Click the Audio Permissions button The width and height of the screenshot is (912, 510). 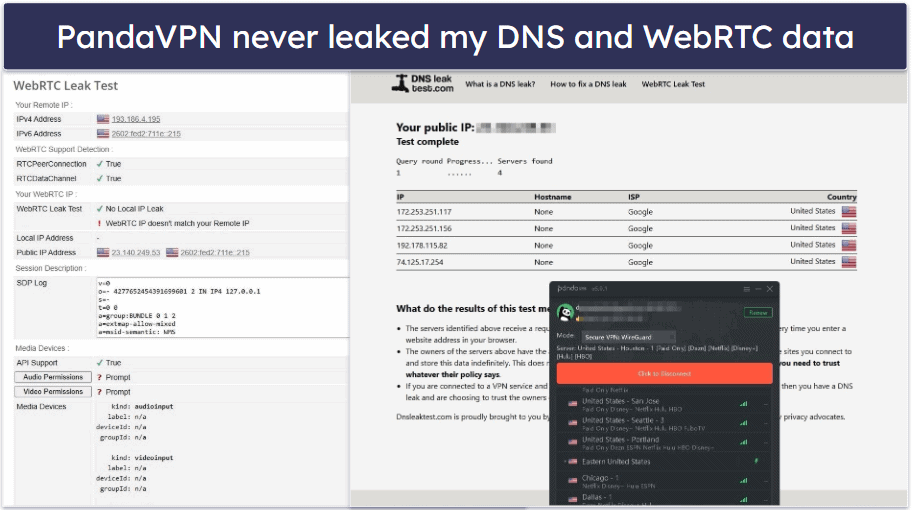(x=53, y=377)
